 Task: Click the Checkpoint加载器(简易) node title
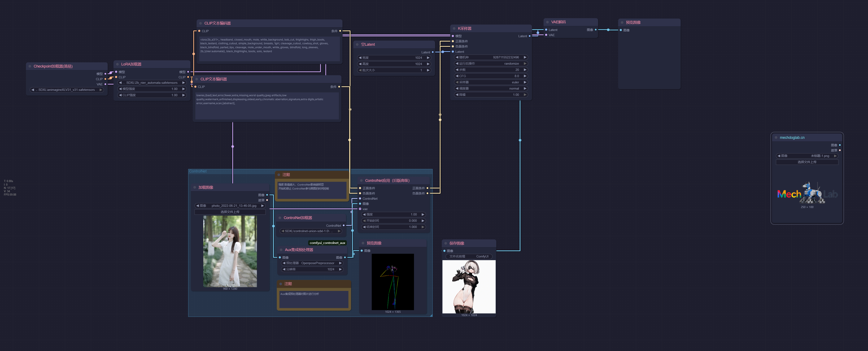[53, 67]
